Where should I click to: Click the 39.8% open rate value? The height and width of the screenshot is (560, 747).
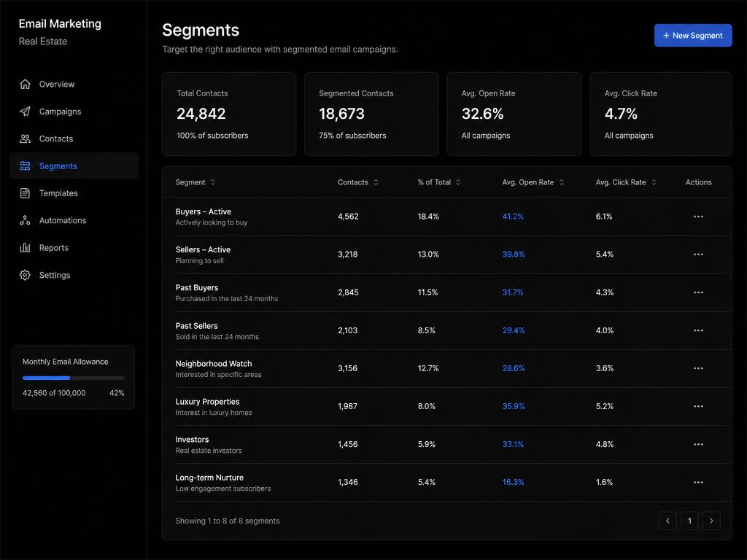coord(514,254)
